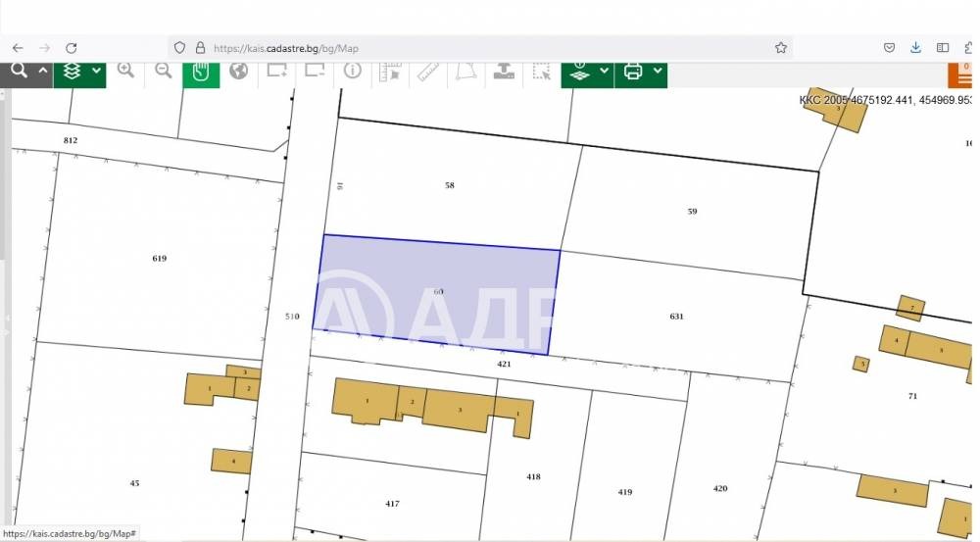Select the highlighted blue parcel 60
Image resolution: width=980 pixels, height=542 pixels.
tap(436, 292)
